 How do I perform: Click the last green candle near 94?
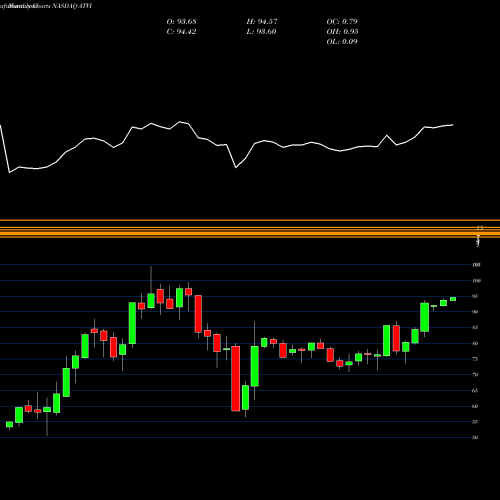[453, 299]
